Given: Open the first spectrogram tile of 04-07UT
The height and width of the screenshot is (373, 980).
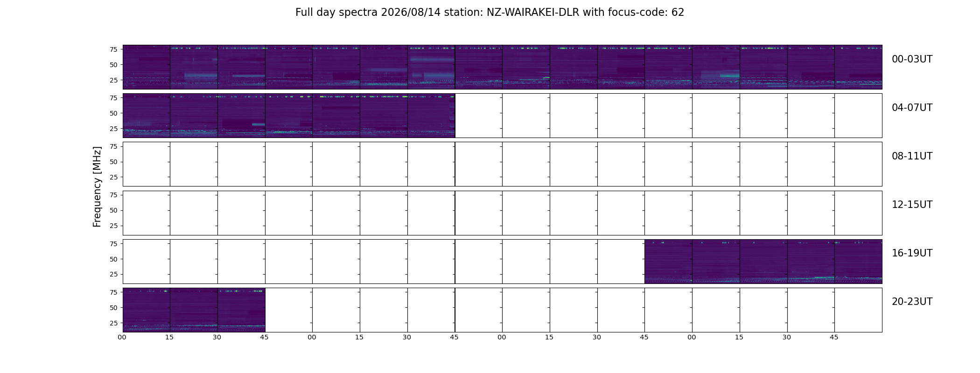Looking at the screenshot, I should [x=147, y=116].
